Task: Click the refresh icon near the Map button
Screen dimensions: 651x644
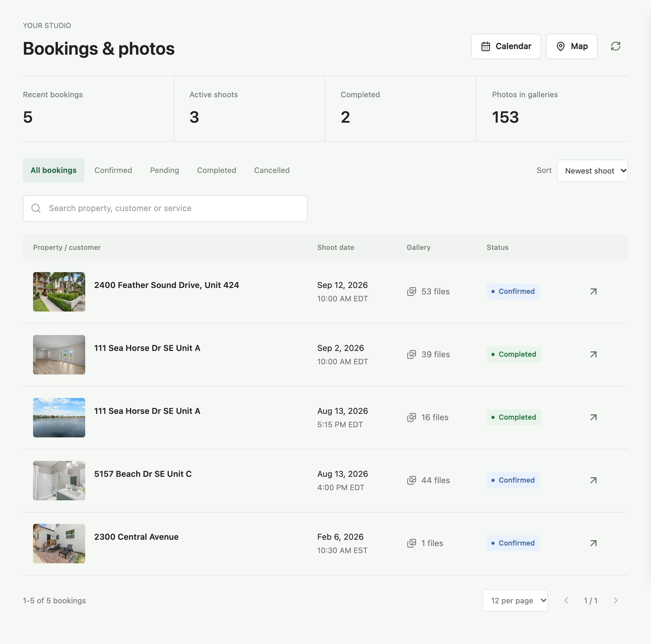Action: pyautogui.click(x=615, y=46)
